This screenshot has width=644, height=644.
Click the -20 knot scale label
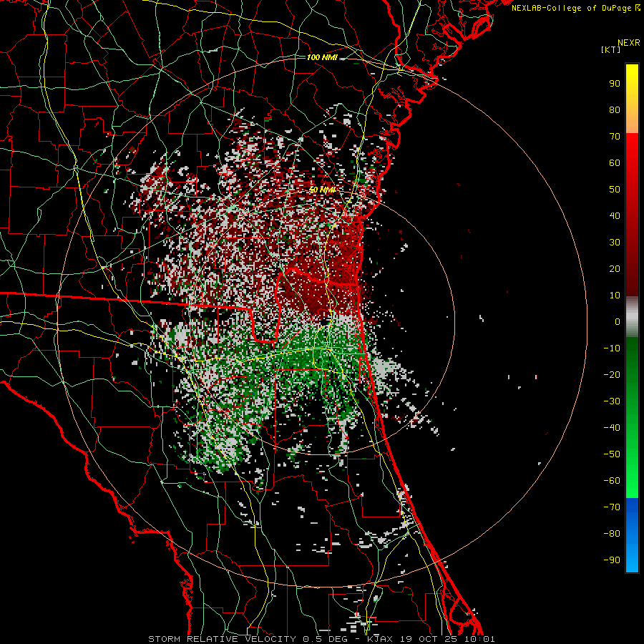tap(612, 375)
